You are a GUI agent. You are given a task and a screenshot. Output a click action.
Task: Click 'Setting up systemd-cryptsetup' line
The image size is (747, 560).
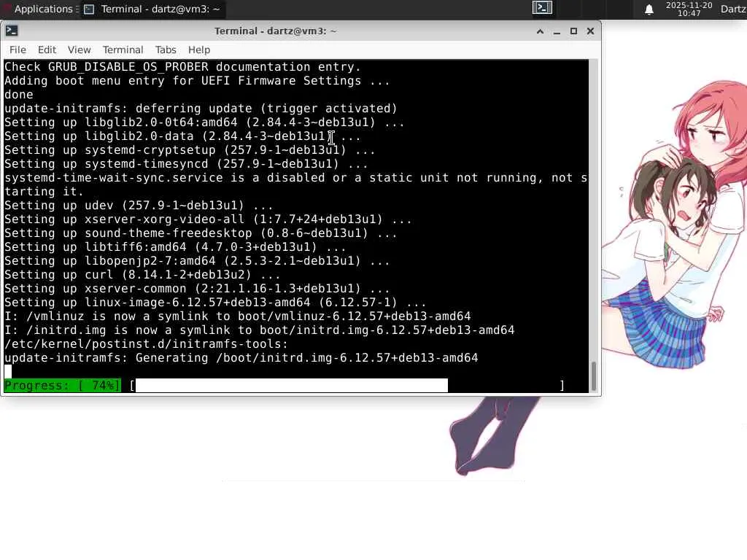pos(190,150)
